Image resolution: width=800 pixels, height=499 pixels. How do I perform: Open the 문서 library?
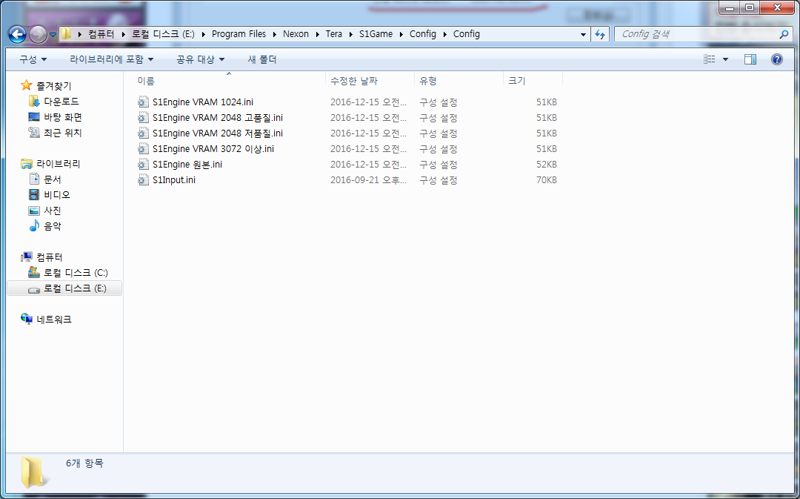click(52, 179)
